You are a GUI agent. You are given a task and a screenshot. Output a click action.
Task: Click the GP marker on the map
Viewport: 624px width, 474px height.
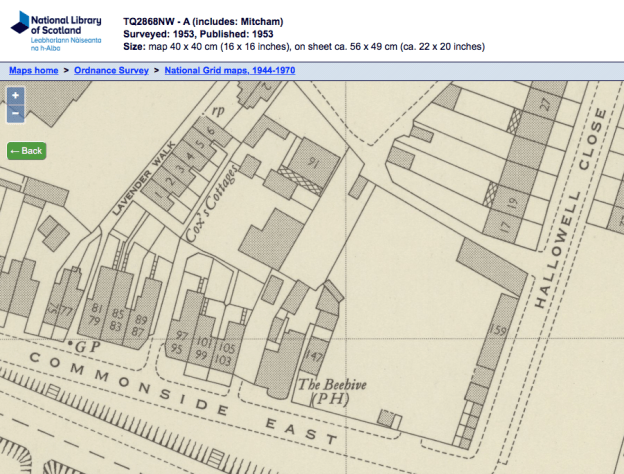point(79,344)
